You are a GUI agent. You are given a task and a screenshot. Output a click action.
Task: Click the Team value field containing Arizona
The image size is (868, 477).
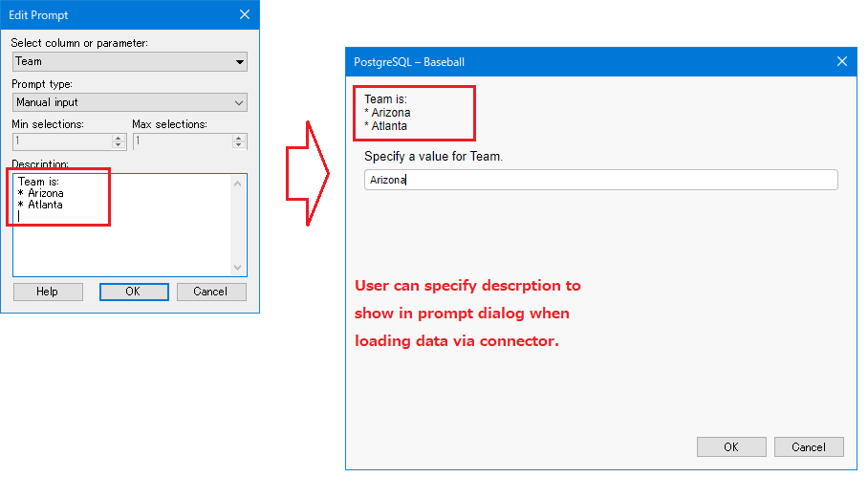pyautogui.click(x=600, y=180)
